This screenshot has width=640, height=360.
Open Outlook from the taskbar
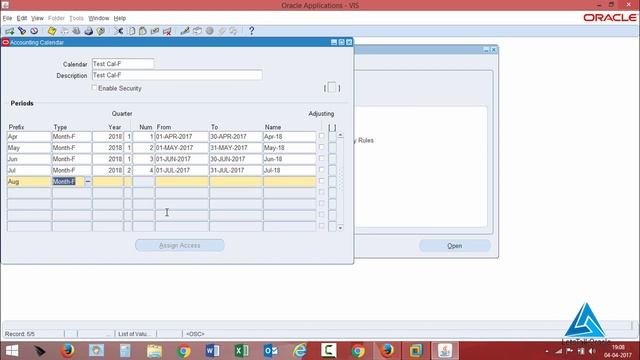point(271,351)
